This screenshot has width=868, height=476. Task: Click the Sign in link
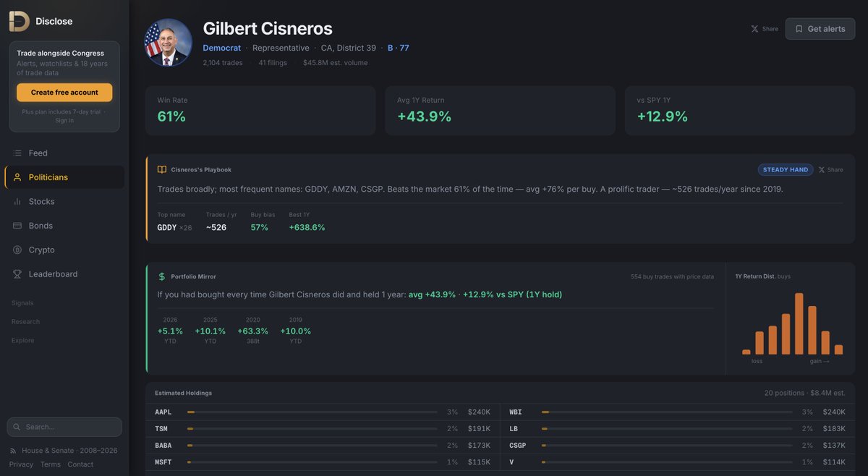[64, 120]
